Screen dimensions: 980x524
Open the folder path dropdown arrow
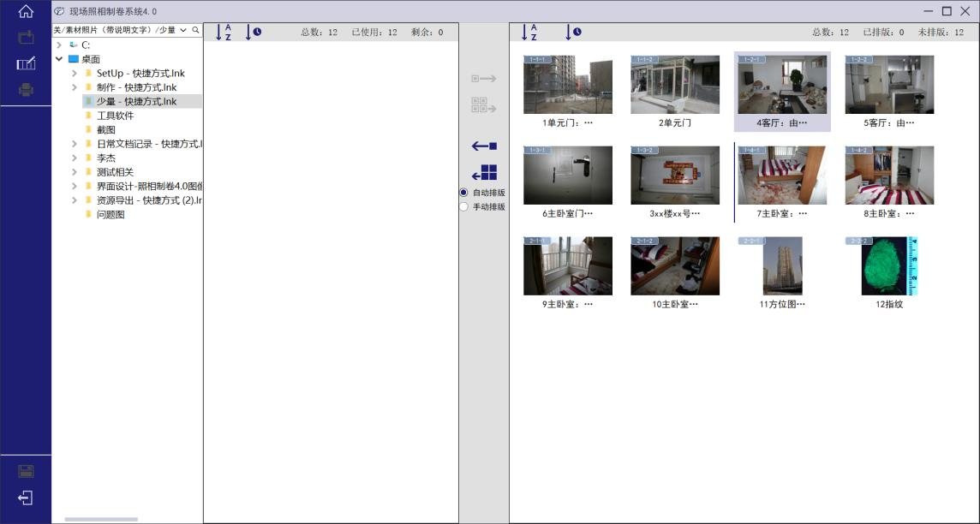click(183, 30)
